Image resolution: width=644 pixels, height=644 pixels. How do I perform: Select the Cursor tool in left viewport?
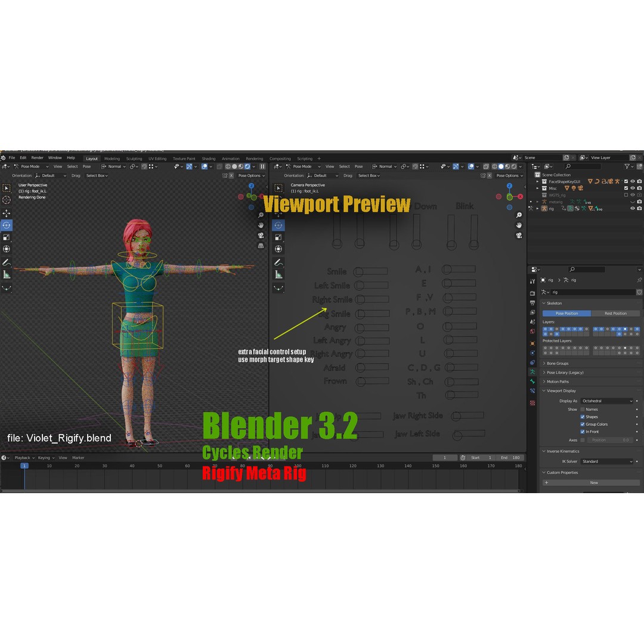[x=7, y=200]
